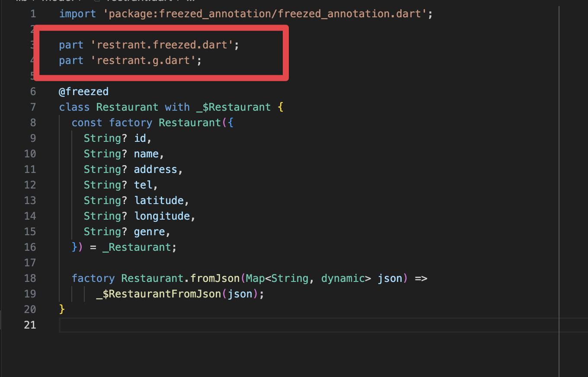588x377 pixels.
Task: Click the genre parameter name
Action: click(150, 232)
